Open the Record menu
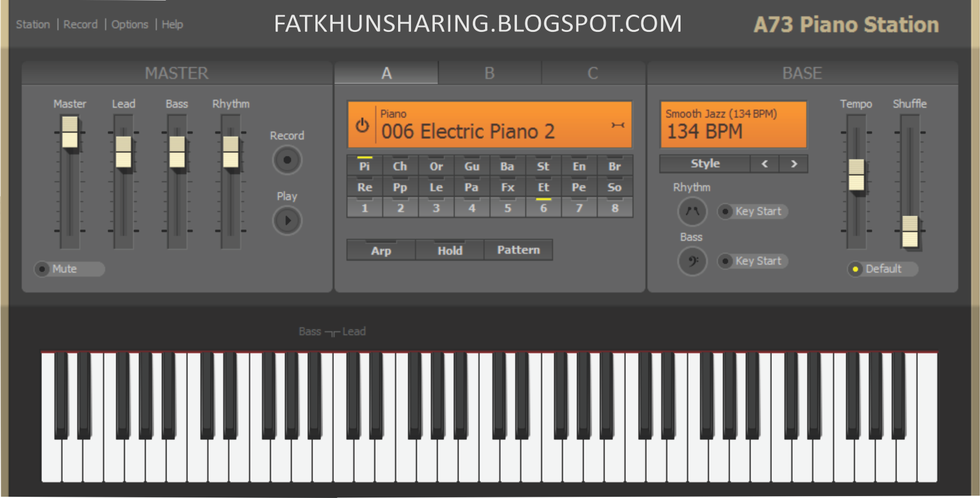The width and height of the screenshot is (980, 498). click(x=80, y=25)
